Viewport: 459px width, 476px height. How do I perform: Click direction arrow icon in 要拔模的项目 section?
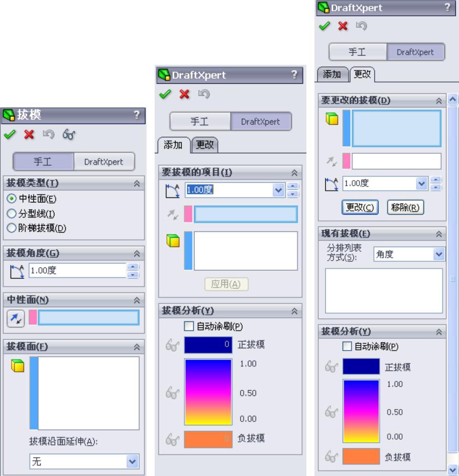coord(173,214)
